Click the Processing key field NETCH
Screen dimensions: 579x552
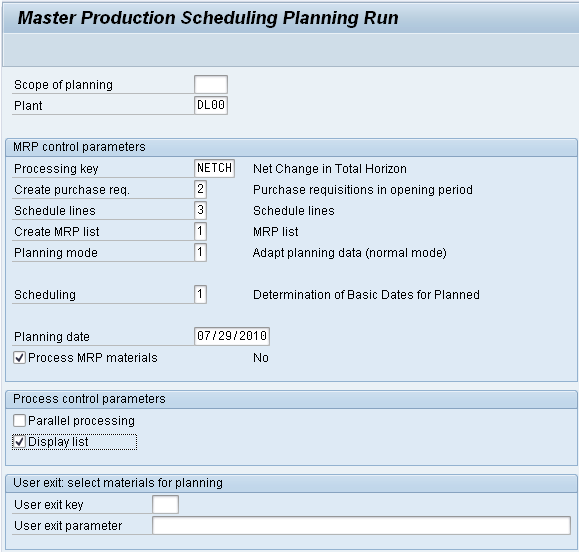pyautogui.click(x=214, y=168)
